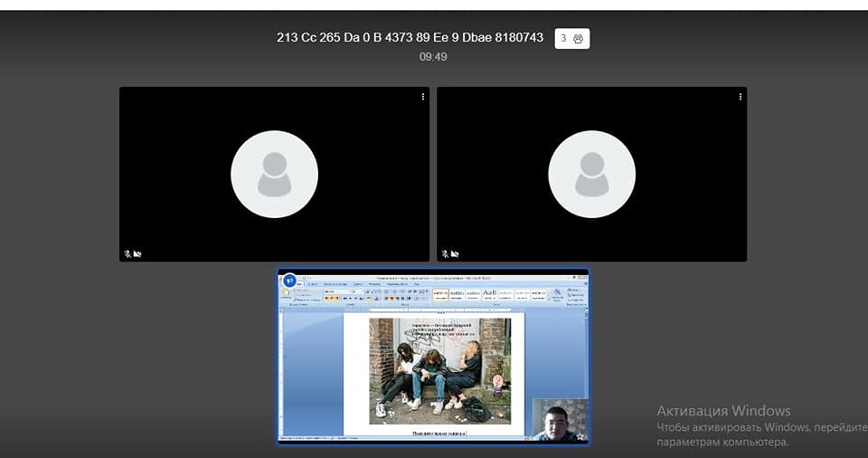Image resolution: width=868 pixels, height=458 pixels.
Task: Open the left participant tile's three-dot menu
Action: 423,96
